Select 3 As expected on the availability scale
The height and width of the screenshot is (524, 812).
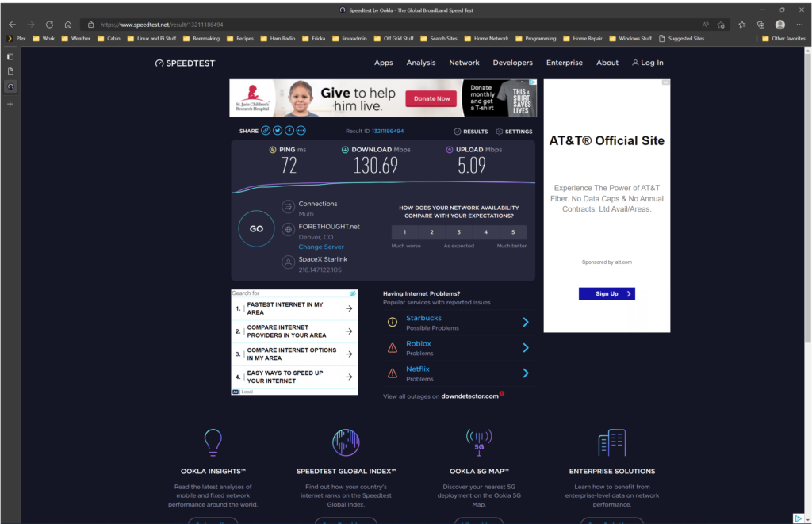pos(458,231)
